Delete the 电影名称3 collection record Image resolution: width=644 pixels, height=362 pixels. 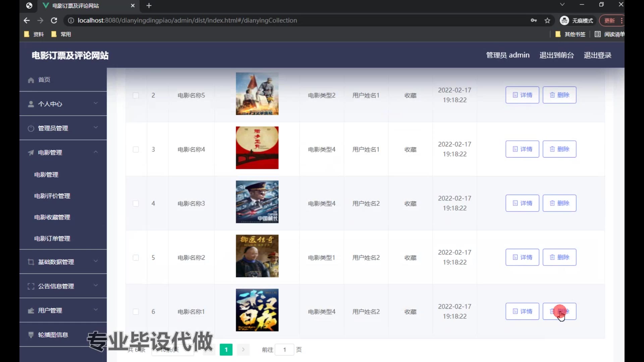[559, 203]
